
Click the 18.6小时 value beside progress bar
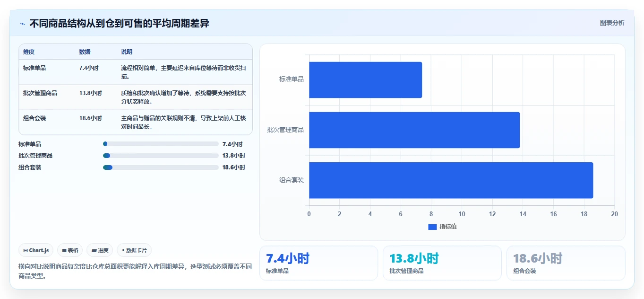tap(234, 167)
